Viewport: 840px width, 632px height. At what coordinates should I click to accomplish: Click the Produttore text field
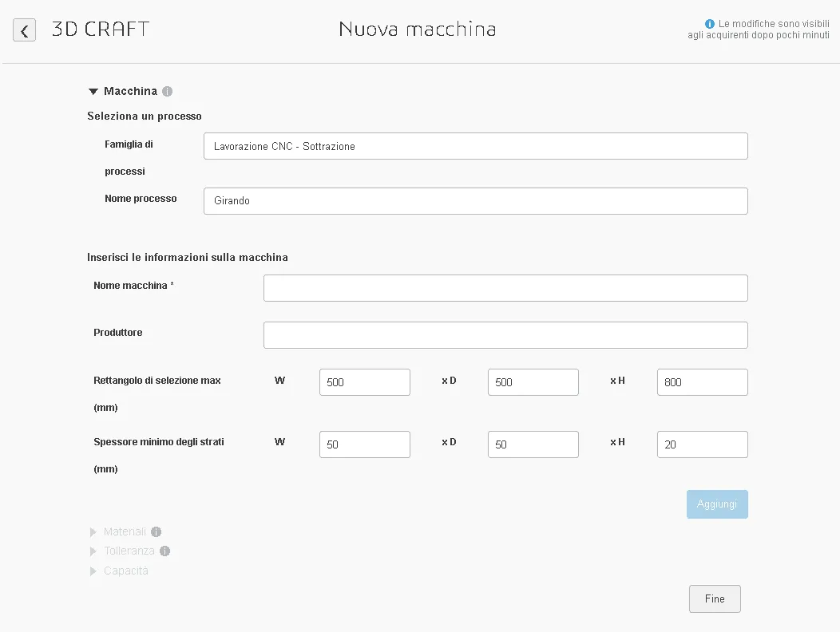click(505, 335)
